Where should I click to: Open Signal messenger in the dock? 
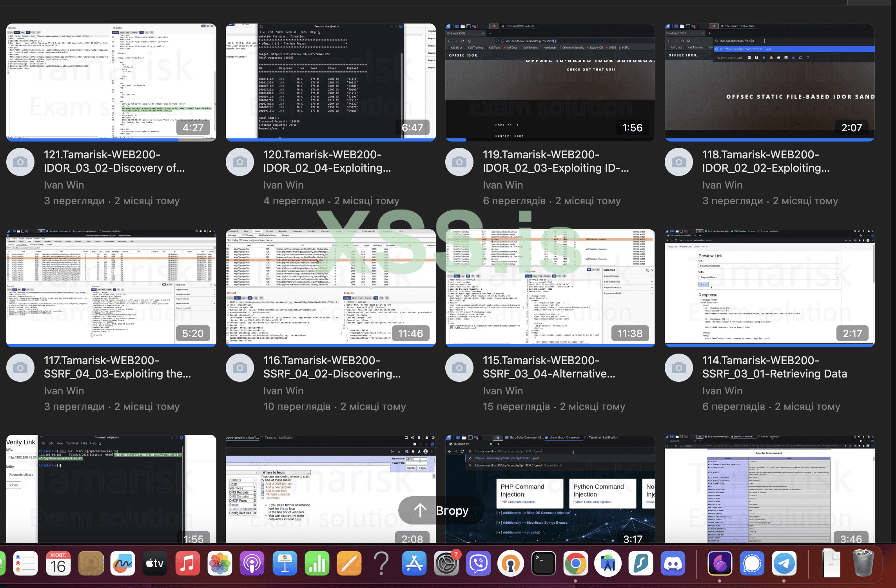(752, 564)
